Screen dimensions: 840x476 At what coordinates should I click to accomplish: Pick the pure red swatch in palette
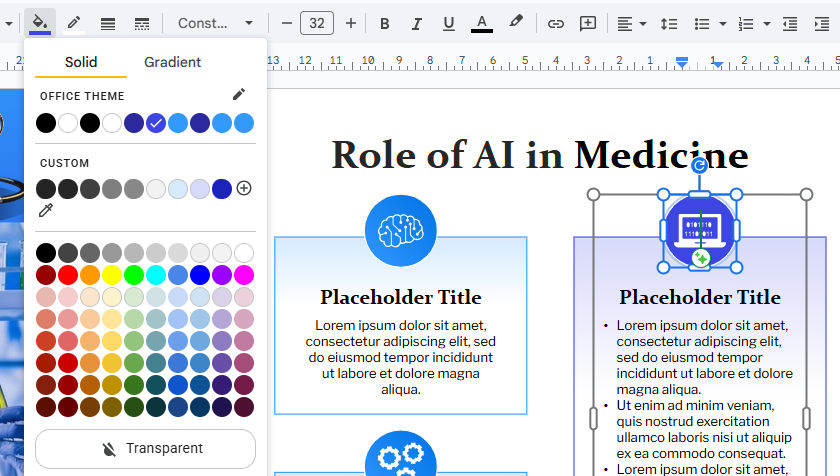[x=68, y=275]
